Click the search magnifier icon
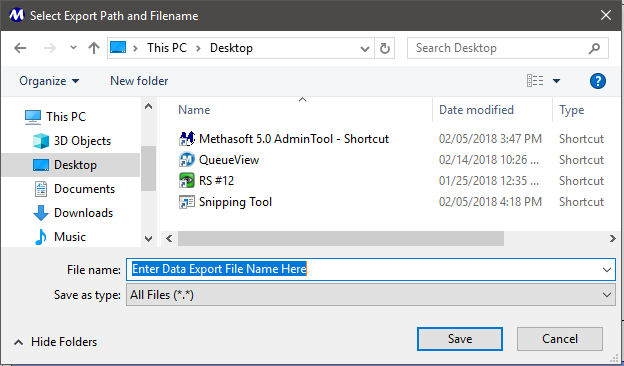The height and width of the screenshot is (366, 624). tap(594, 49)
